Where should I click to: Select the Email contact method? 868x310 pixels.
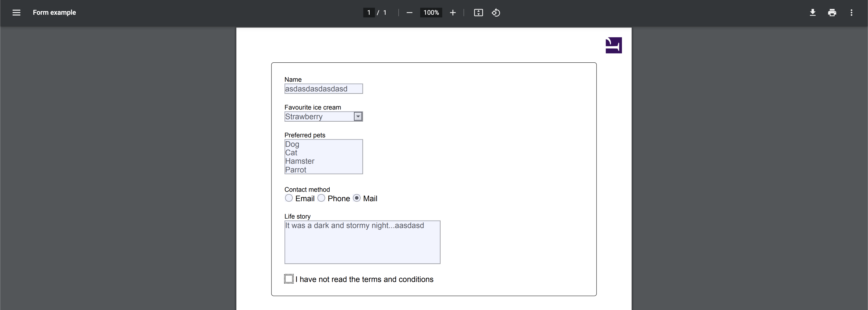coord(289,198)
